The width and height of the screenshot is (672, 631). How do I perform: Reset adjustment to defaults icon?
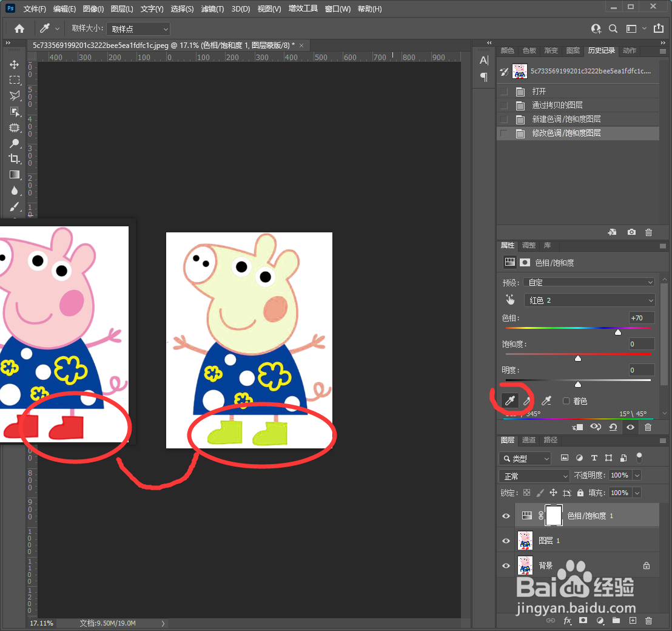tap(613, 427)
